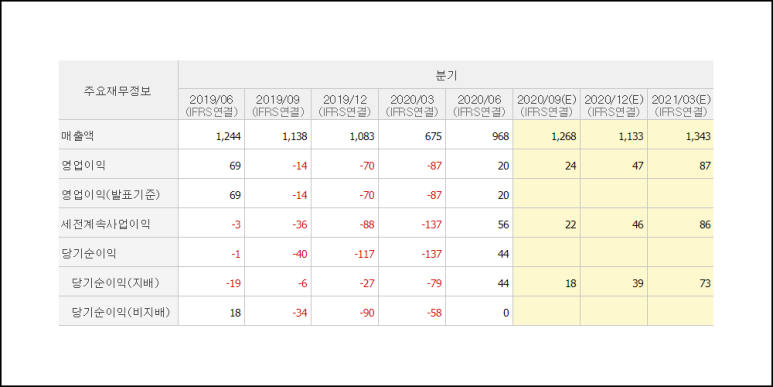Click 당기순이익 row value -40 for 2019/09
The width and height of the screenshot is (773, 387).
tap(299, 254)
